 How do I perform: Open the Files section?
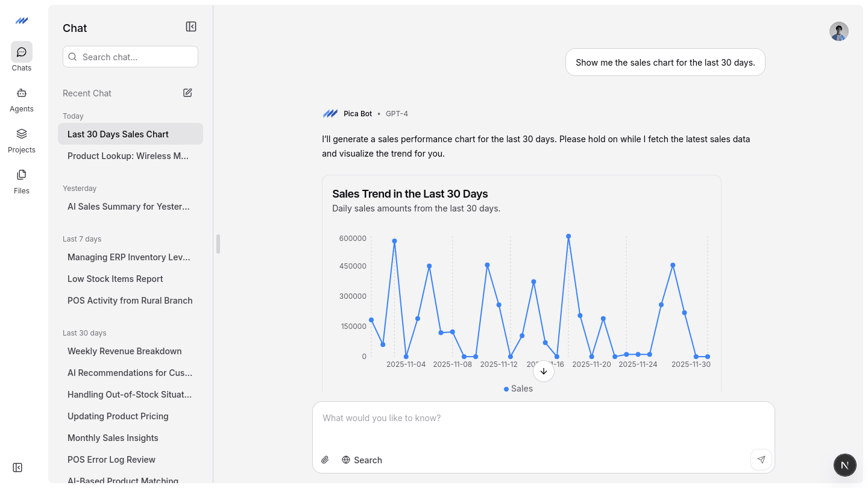coord(22,181)
